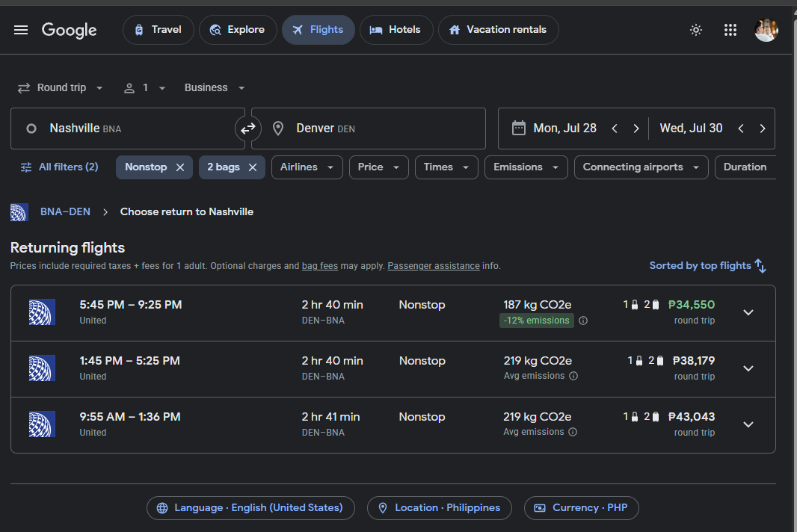The width and height of the screenshot is (797, 532).
Task: Click United logo of the 5:45 PM flight
Action: [42, 312]
